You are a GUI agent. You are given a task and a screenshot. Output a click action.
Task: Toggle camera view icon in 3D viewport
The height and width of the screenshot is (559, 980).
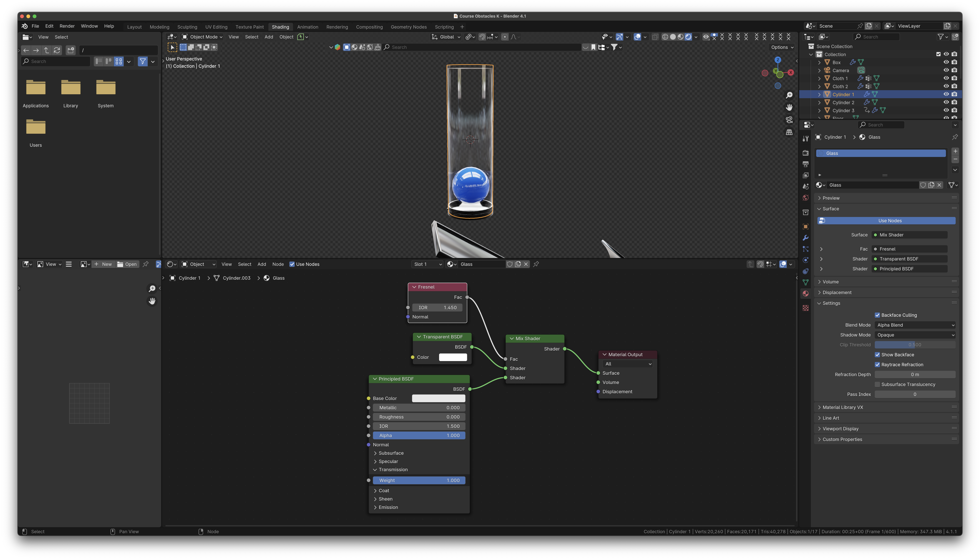(789, 120)
